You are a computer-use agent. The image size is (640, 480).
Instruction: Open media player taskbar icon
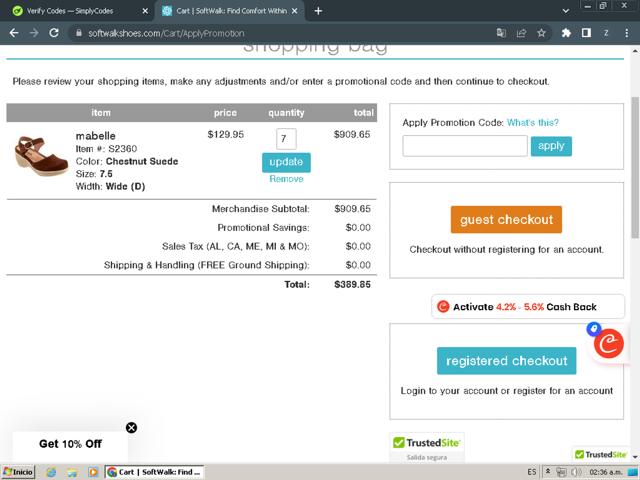[x=93, y=472]
